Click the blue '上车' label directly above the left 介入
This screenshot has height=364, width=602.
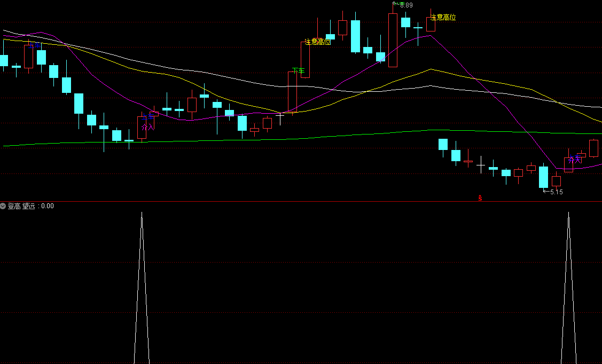pos(148,116)
